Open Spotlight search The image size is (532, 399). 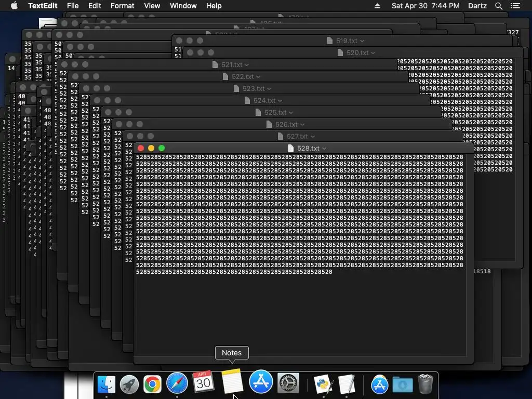coord(498,6)
